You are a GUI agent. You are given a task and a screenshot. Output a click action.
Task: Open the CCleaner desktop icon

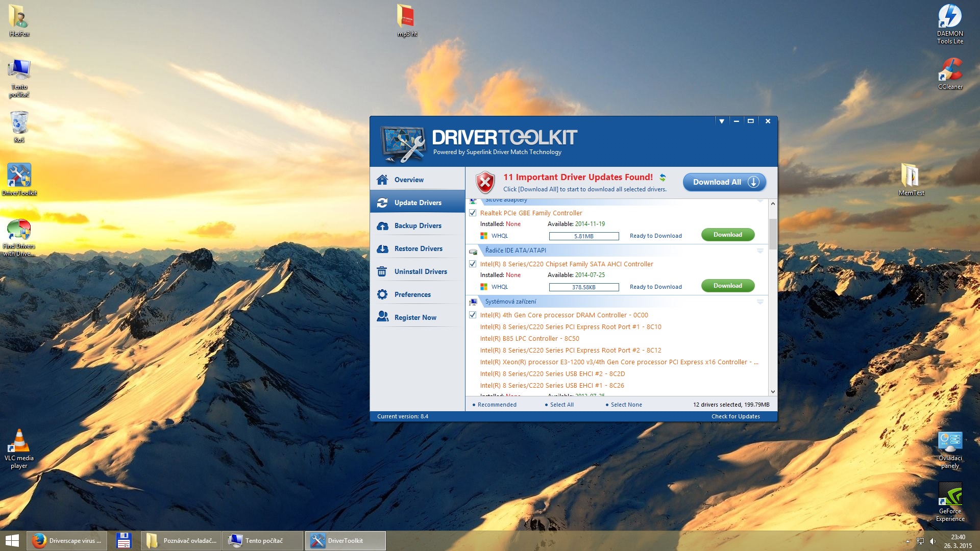tap(950, 70)
